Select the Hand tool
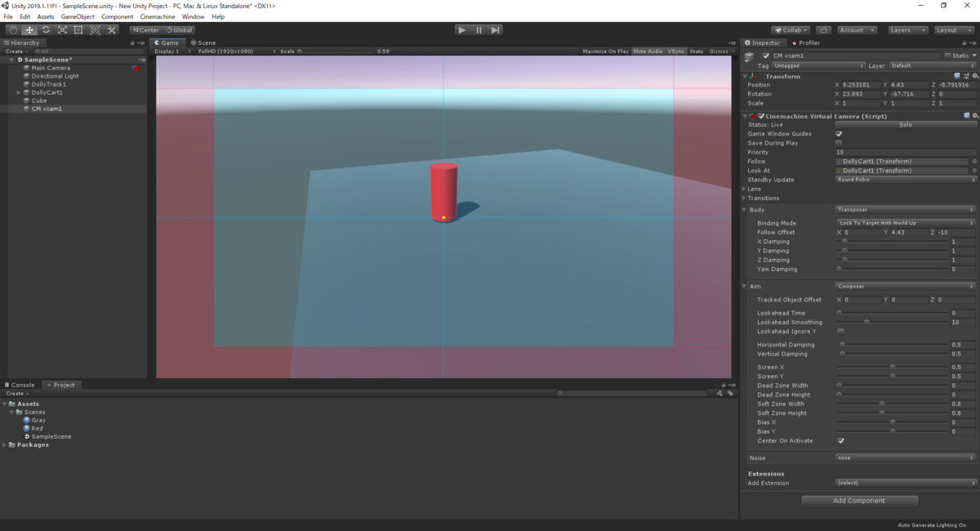 point(13,30)
